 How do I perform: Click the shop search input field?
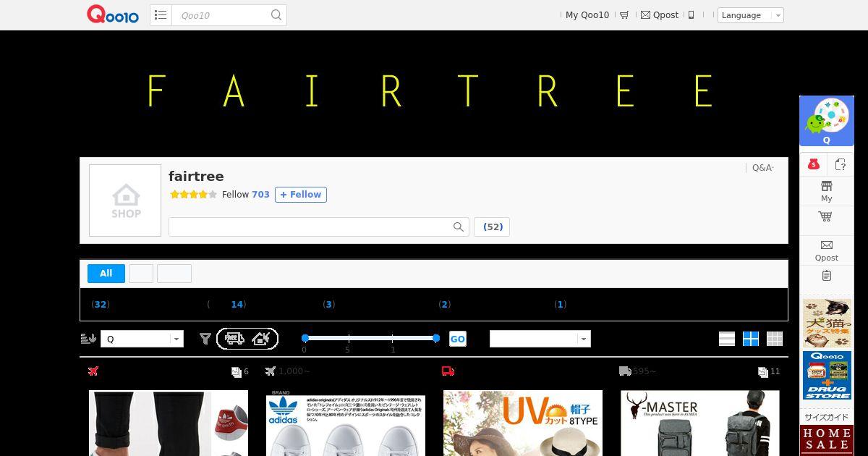311,227
